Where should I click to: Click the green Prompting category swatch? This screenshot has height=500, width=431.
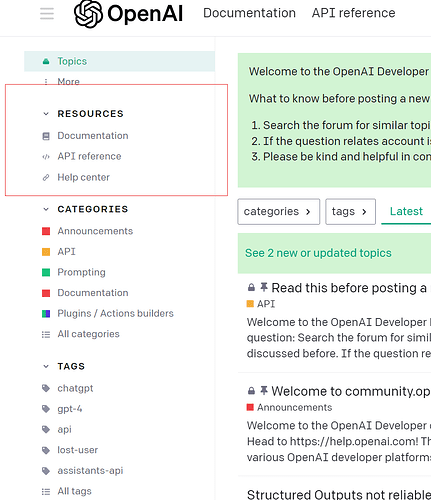pyautogui.click(x=46, y=273)
